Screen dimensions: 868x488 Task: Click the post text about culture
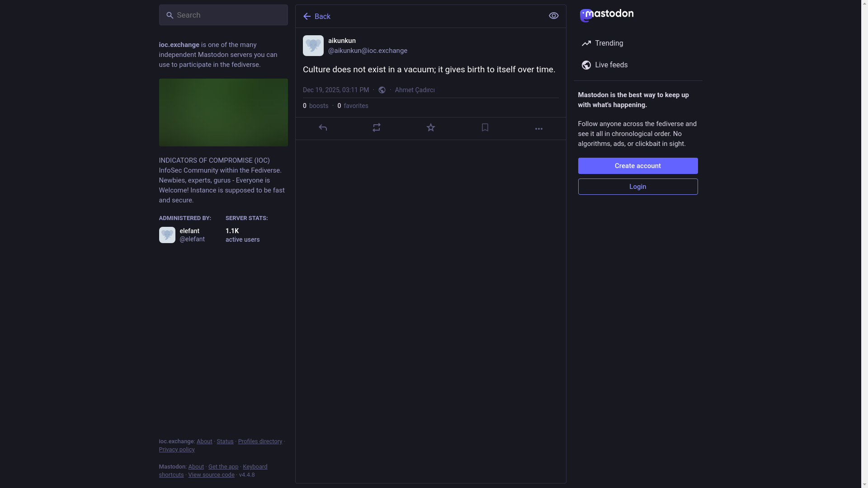429,70
